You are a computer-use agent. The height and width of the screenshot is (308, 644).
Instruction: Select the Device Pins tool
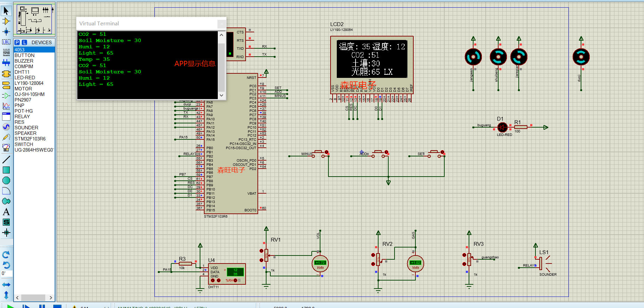pyautogui.click(x=6, y=95)
